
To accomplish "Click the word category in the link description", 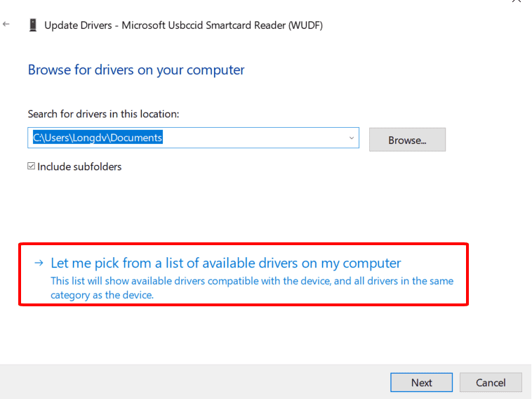I will 71,295.
